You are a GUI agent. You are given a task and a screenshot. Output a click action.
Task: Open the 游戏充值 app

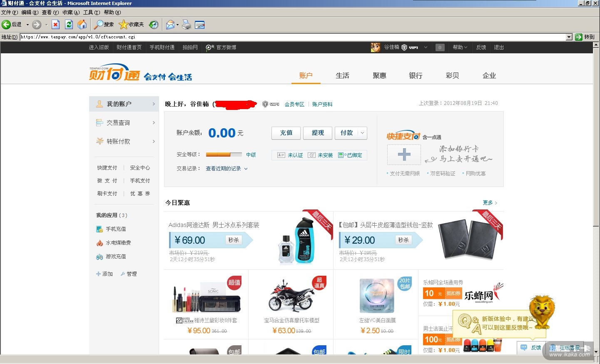click(x=111, y=257)
